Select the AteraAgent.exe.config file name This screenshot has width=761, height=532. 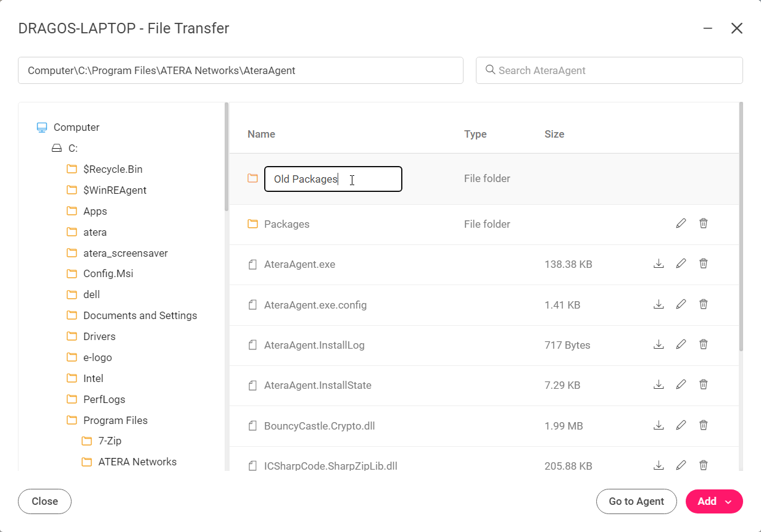pyautogui.click(x=315, y=305)
